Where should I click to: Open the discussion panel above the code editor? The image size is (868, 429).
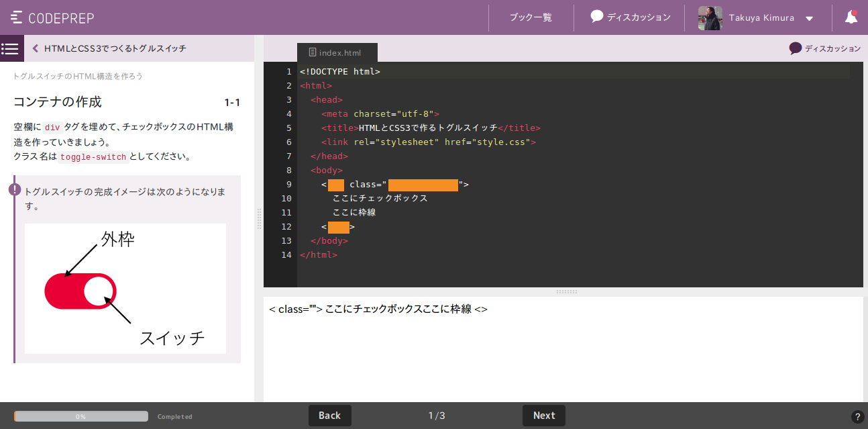pos(824,48)
